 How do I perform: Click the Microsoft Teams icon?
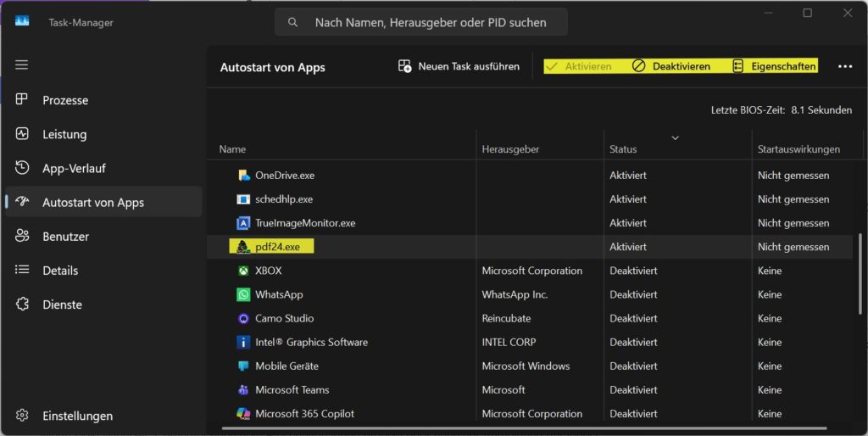pos(243,389)
